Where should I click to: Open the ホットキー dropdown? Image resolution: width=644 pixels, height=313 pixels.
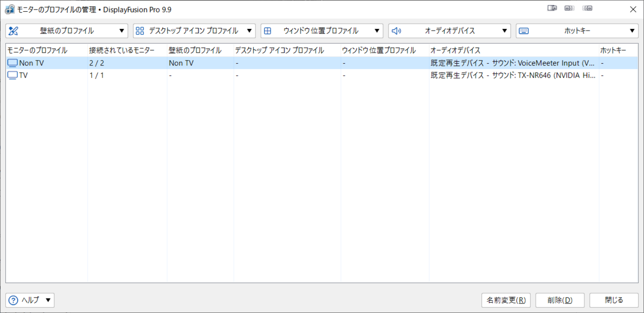click(633, 31)
